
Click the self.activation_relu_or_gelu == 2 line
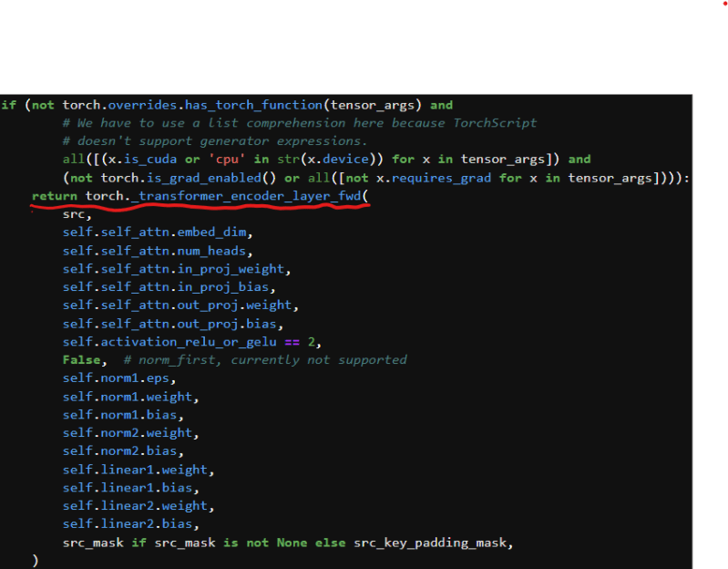point(191,342)
